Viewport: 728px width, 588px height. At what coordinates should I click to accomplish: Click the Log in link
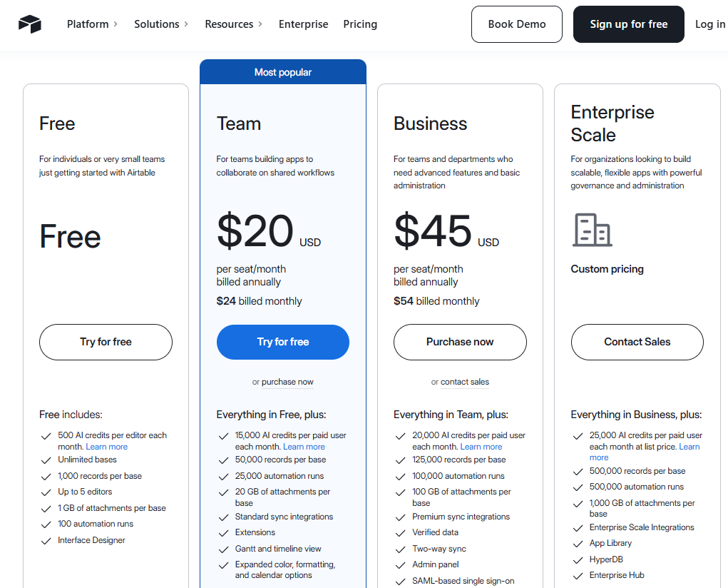pos(710,24)
